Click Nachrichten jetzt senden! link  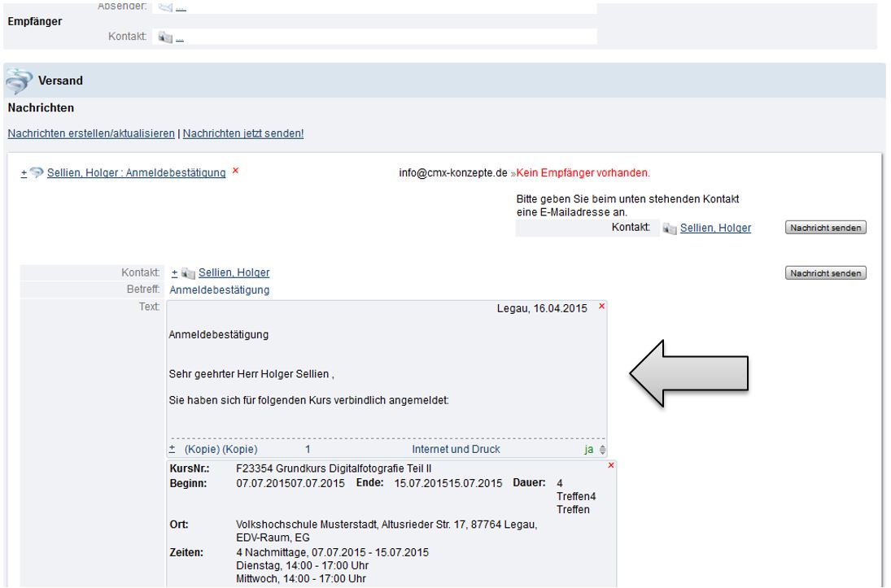[243, 133]
